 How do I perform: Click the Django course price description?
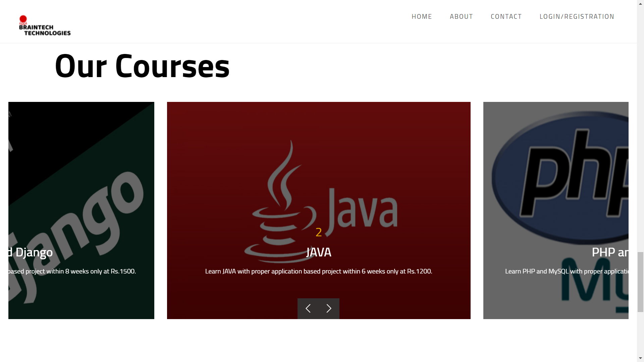tap(72, 271)
